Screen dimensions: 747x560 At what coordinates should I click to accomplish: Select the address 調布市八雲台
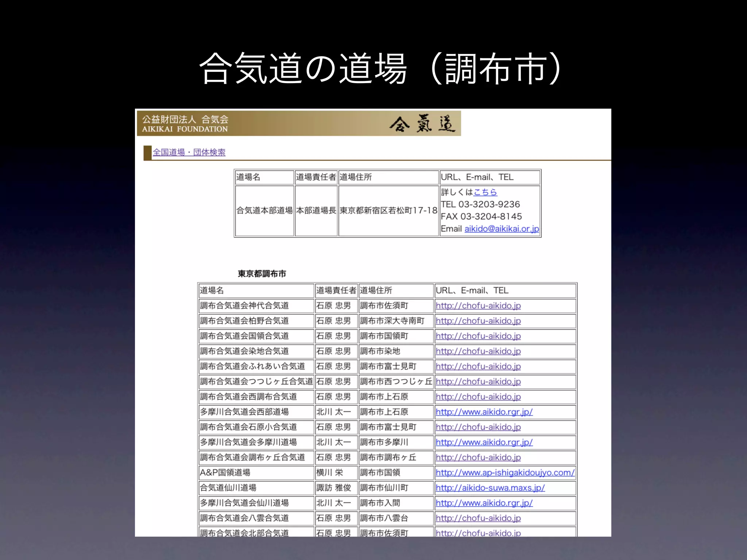coord(384,518)
